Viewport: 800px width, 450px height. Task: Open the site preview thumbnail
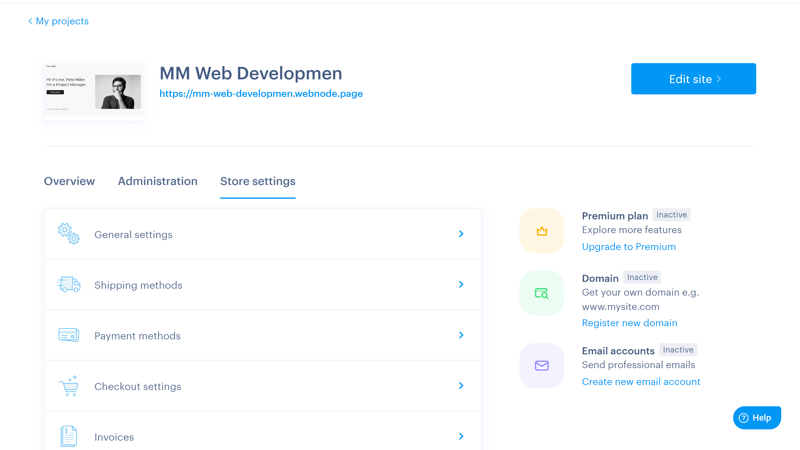[94, 92]
